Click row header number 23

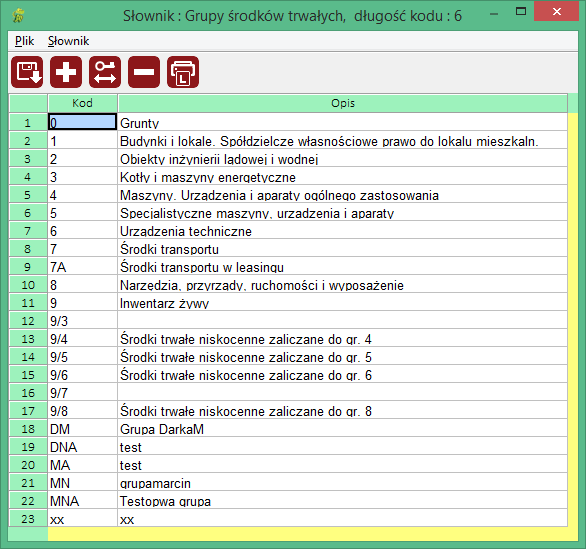(x=28, y=519)
